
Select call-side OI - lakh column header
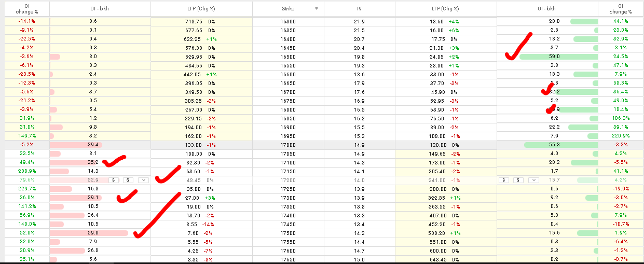(100, 9)
